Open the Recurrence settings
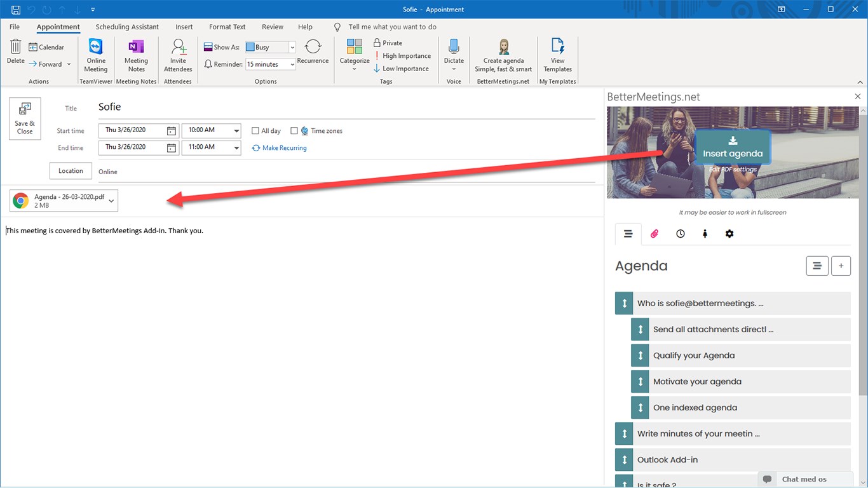This screenshot has height=488, width=868. coord(313,52)
